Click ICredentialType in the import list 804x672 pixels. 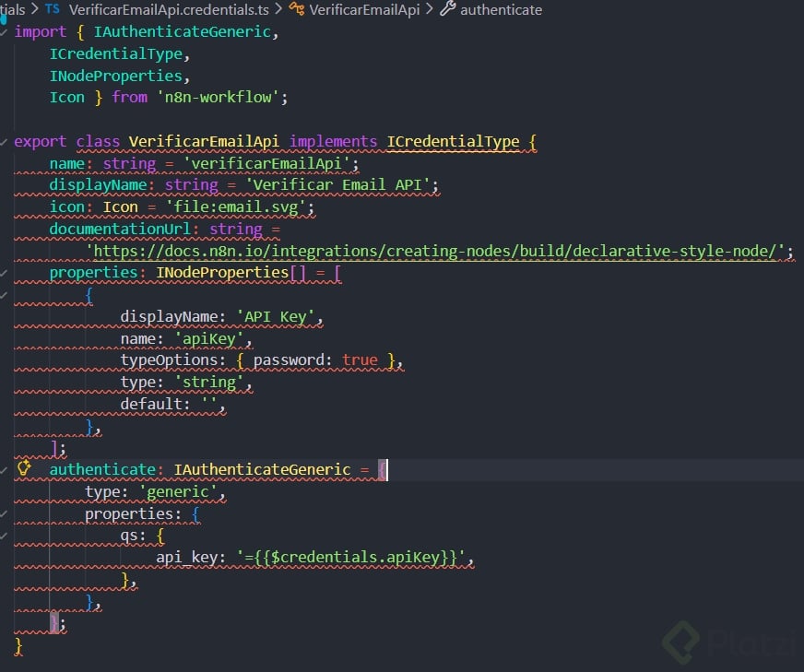coord(116,53)
